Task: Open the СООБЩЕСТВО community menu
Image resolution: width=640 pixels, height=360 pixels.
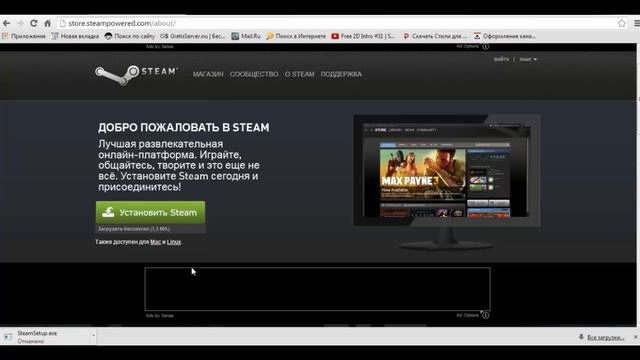Action: tap(254, 74)
